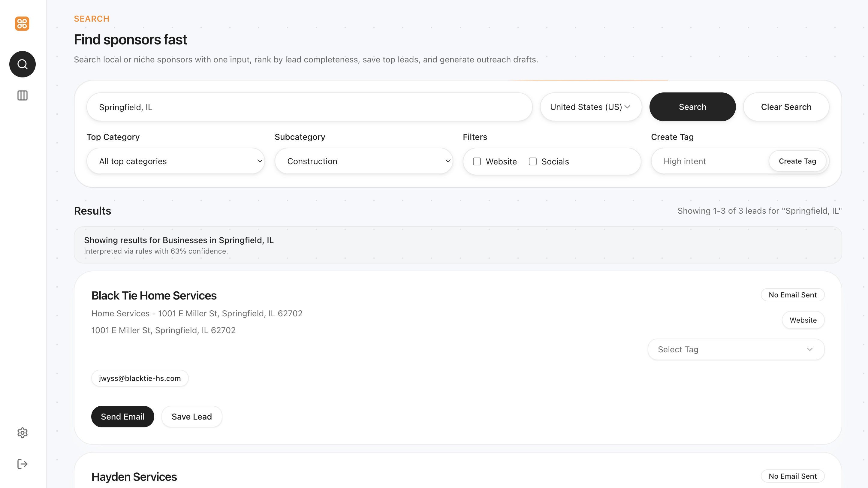Screen dimensions: 868x488
Task: Enable the Socials filter checkbox
Action: 532,161
